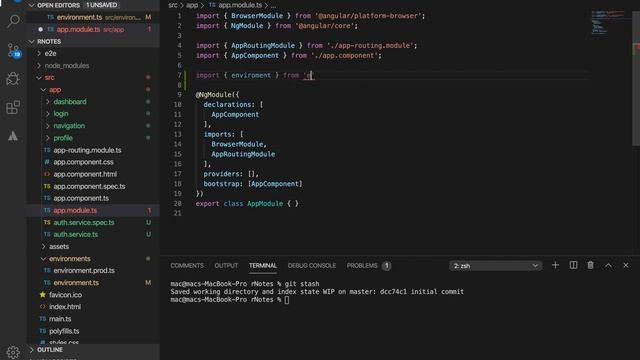Image resolution: width=640 pixels, height=360 pixels.
Task: Click app in the breadcrumb path
Action: tap(192, 5)
